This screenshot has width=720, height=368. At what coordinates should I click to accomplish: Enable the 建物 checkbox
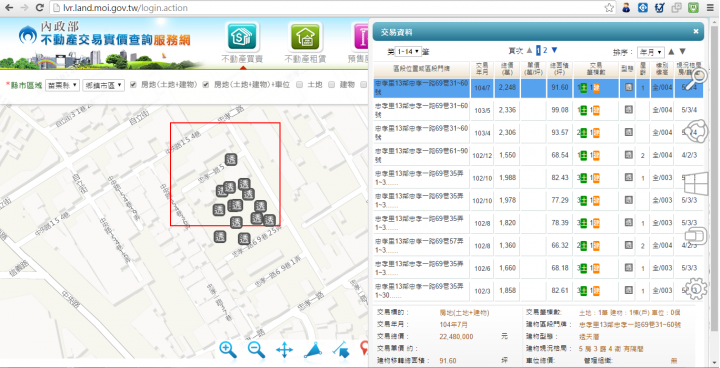point(332,85)
